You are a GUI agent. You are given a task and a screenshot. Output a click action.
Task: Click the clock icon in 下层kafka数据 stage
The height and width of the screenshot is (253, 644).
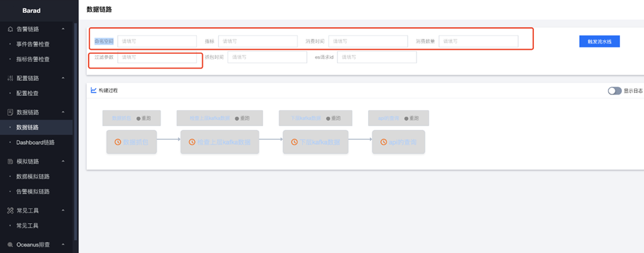click(x=294, y=142)
